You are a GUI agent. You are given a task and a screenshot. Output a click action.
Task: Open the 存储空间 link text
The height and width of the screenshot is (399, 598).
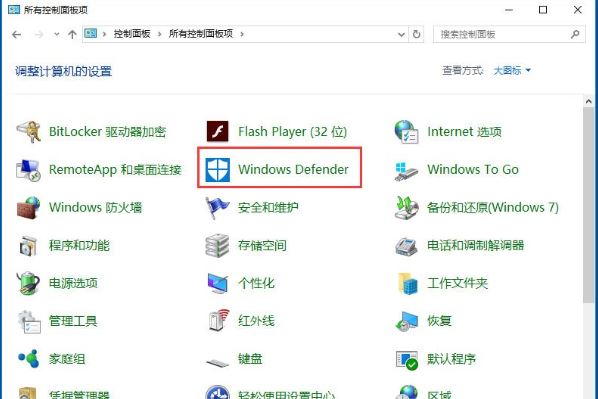pos(262,245)
